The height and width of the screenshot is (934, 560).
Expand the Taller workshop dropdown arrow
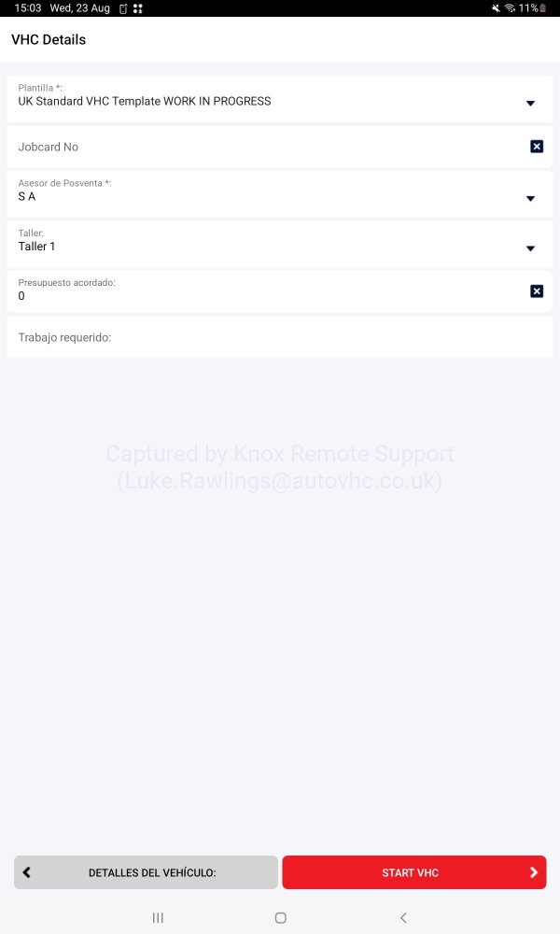[x=530, y=248]
